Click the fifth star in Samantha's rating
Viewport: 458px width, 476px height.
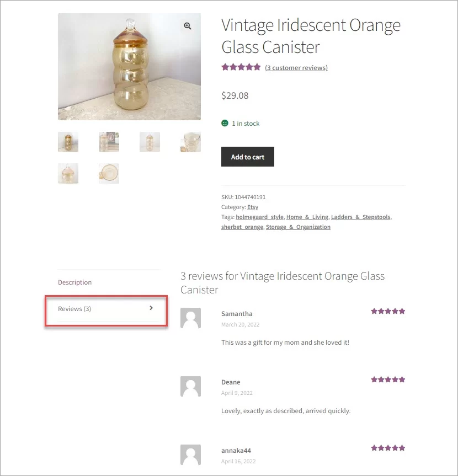click(x=401, y=311)
